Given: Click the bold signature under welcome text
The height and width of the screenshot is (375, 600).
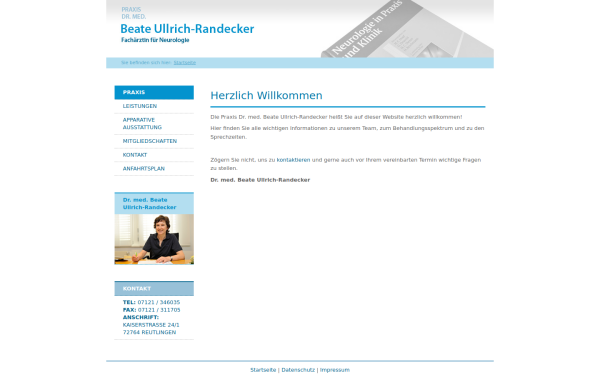Looking at the screenshot, I should click(260, 180).
